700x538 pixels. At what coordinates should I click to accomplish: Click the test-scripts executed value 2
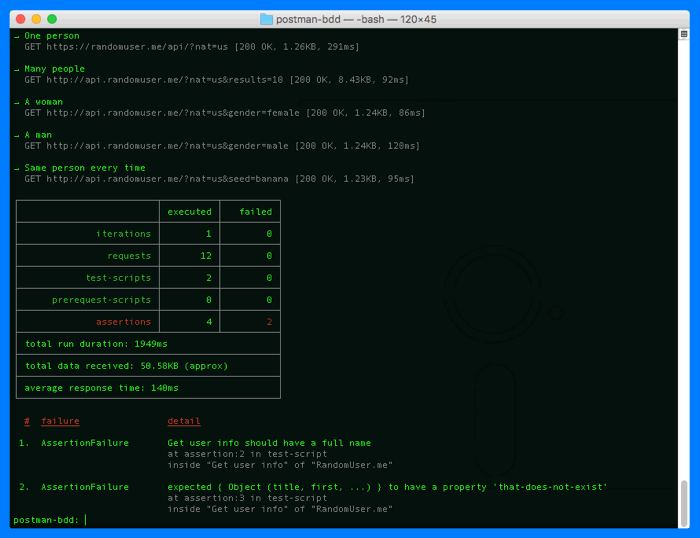[208, 278]
